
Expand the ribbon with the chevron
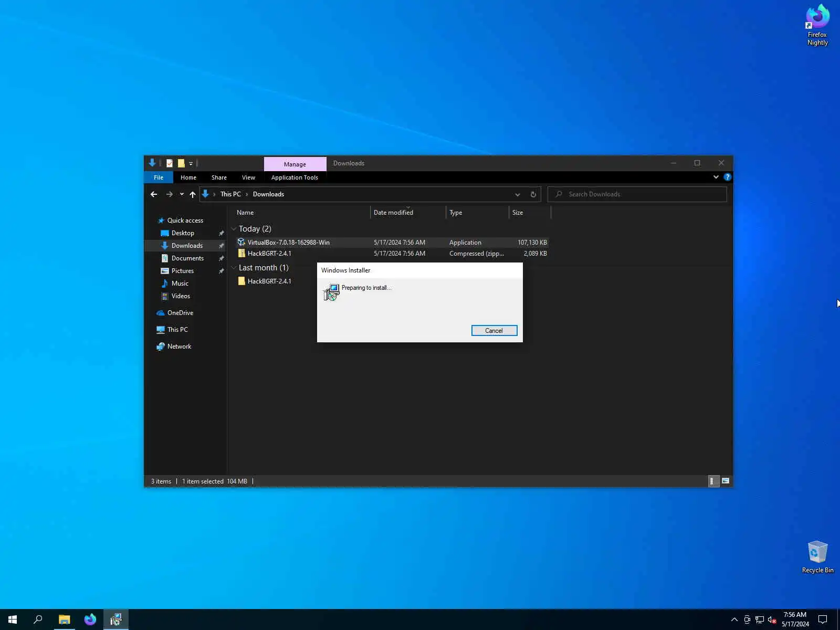[x=716, y=177]
